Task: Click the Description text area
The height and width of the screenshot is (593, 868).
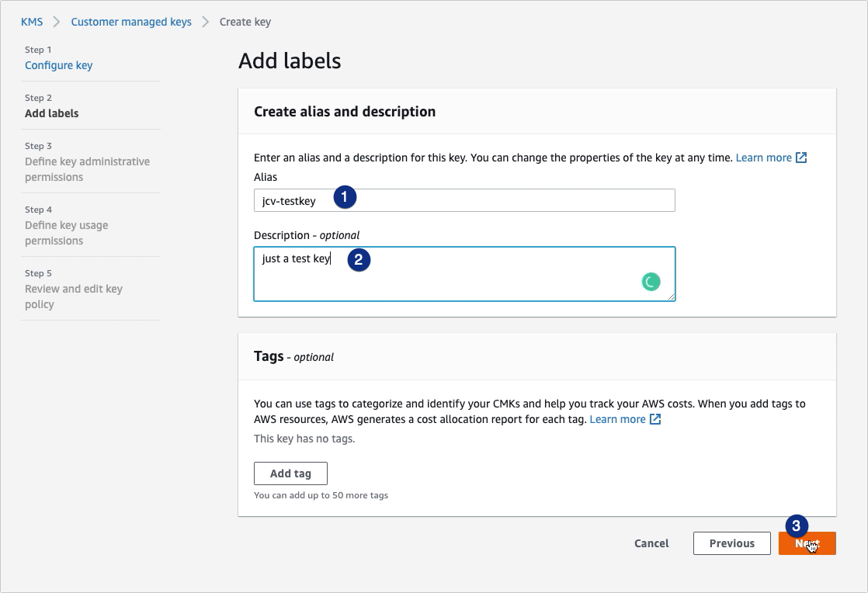Action: (x=464, y=274)
